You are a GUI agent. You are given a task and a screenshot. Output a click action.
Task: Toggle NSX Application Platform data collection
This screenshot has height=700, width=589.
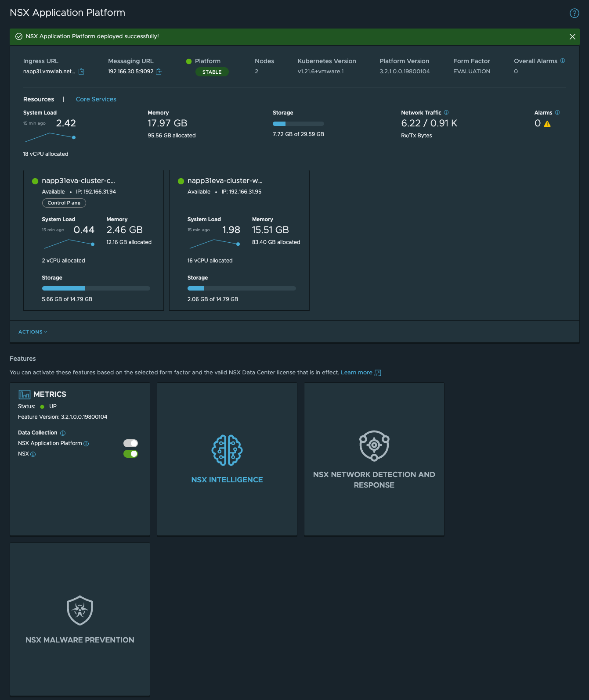click(x=130, y=443)
